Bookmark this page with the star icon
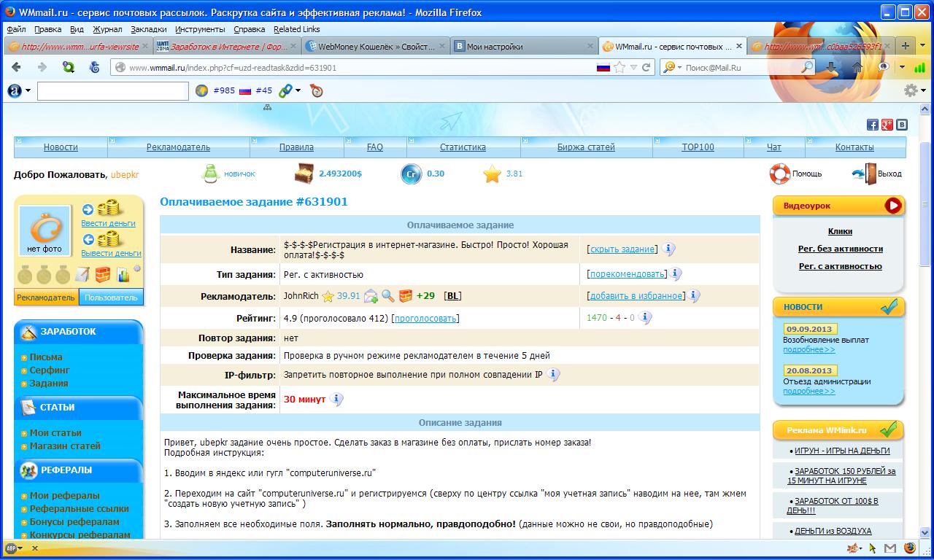This screenshot has height=560, width=934. click(x=620, y=67)
